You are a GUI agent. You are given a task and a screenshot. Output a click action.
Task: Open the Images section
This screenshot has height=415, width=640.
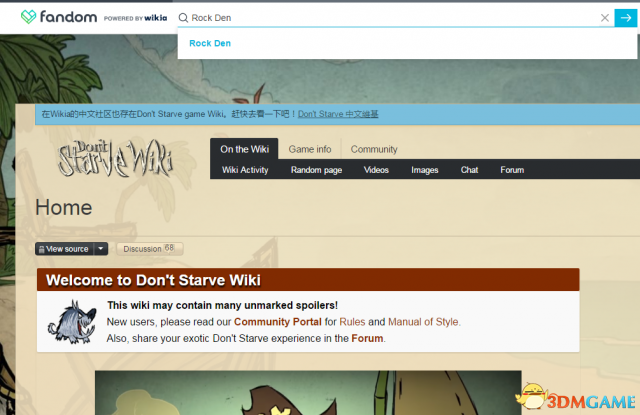(424, 170)
